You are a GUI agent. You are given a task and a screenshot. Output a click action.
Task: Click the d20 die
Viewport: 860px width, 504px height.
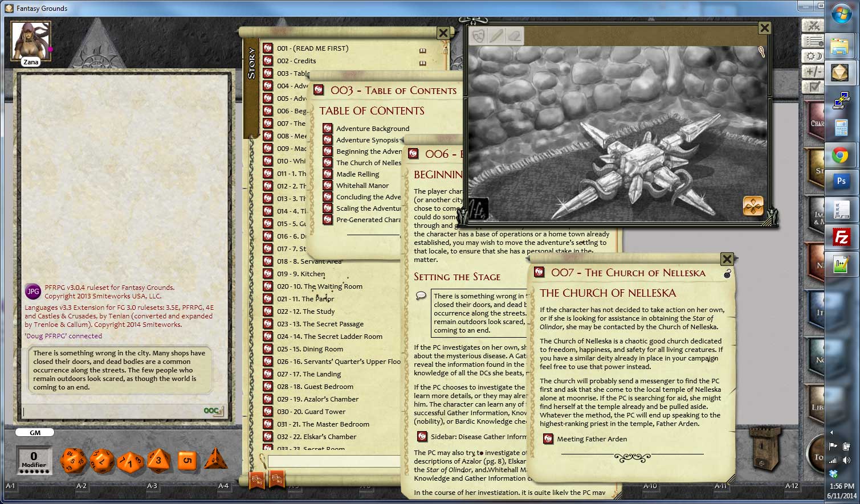[x=73, y=460]
